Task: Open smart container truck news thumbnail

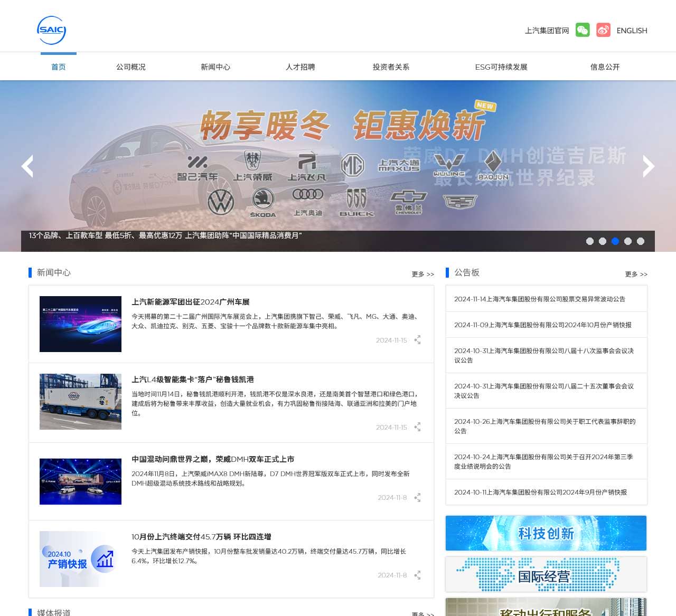Action: [x=80, y=402]
